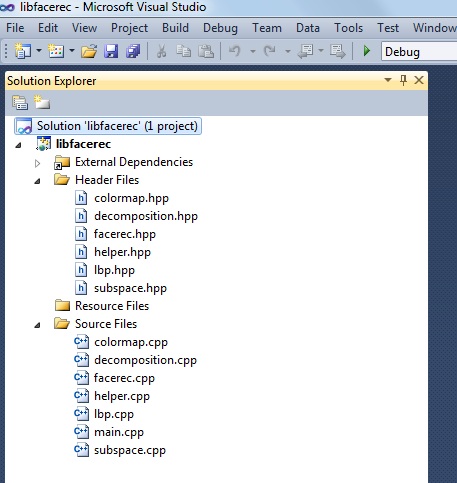Viewport: 457px width, 483px height.
Task: Open the Solution Explorer window position dropdown
Action: point(388,80)
